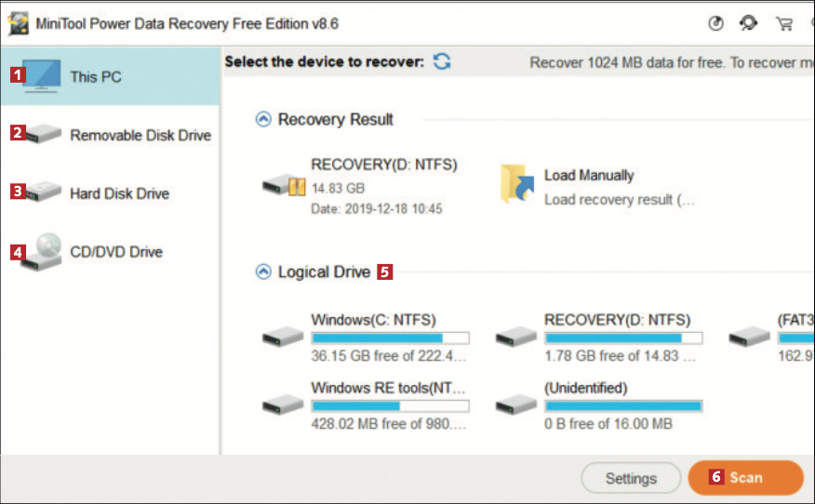Select the Windows(C: NTFS) drive icon
This screenshot has height=504, width=815.
click(x=283, y=337)
